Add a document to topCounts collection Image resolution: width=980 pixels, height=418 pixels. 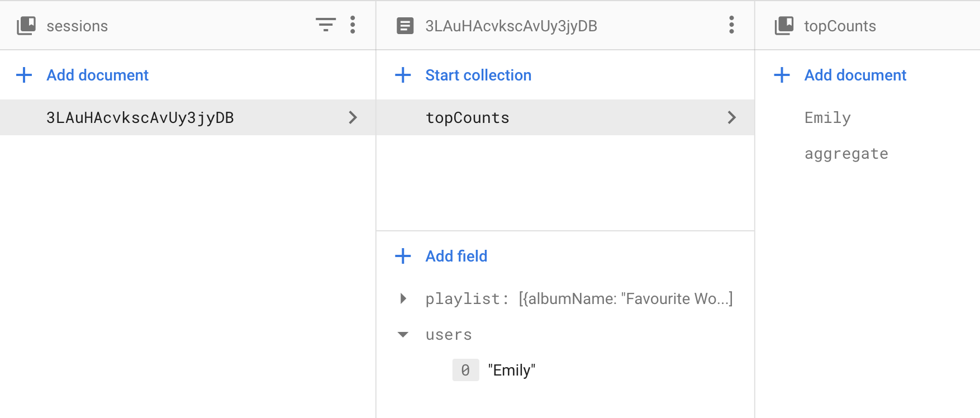pyautogui.click(x=855, y=75)
